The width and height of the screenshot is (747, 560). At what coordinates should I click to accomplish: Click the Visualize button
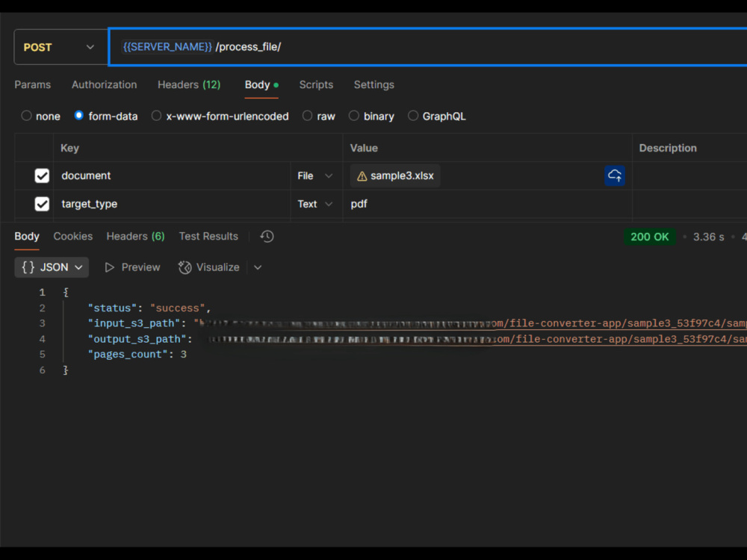click(x=208, y=267)
